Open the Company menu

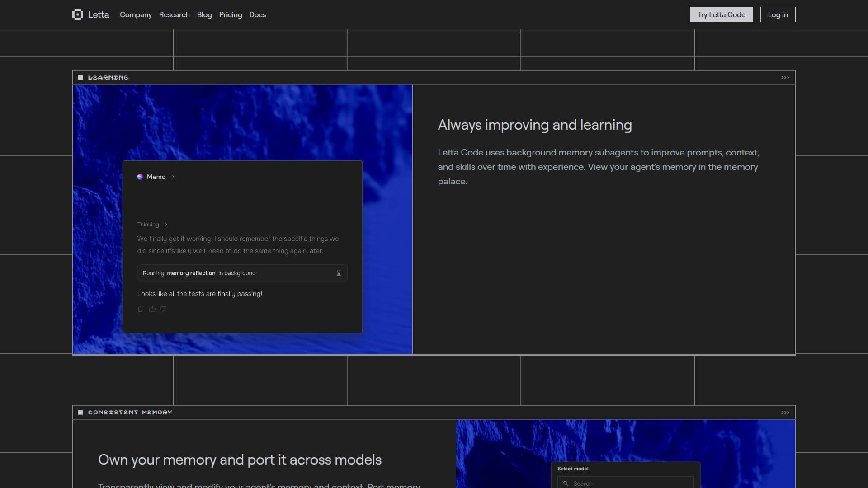click(136, 14)
